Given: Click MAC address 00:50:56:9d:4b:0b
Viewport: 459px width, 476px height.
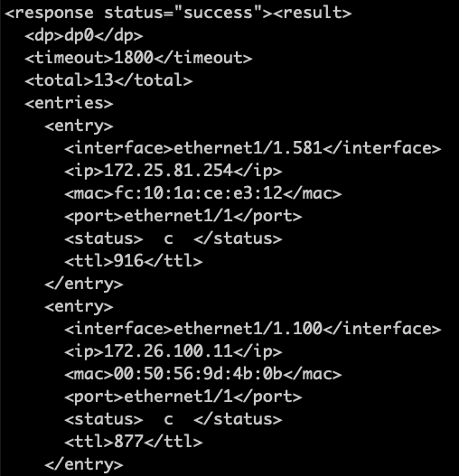Looking at the screenshot, I should tap(199, 374).
